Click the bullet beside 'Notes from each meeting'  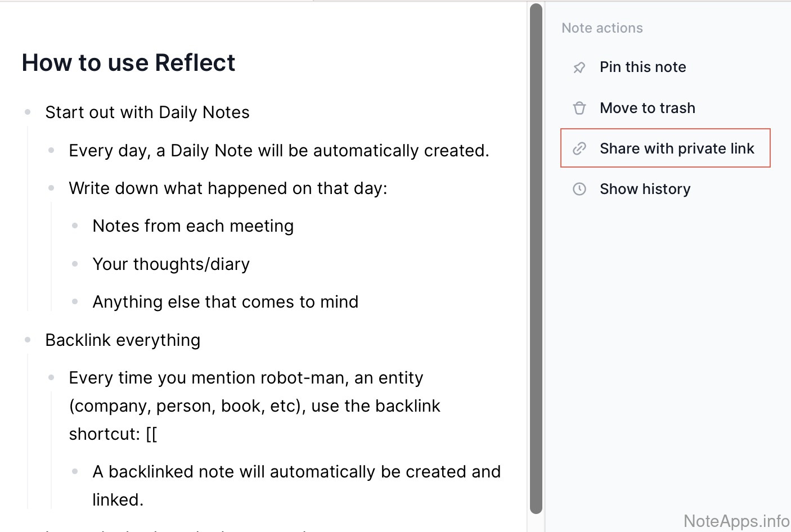tap(75, 226)
